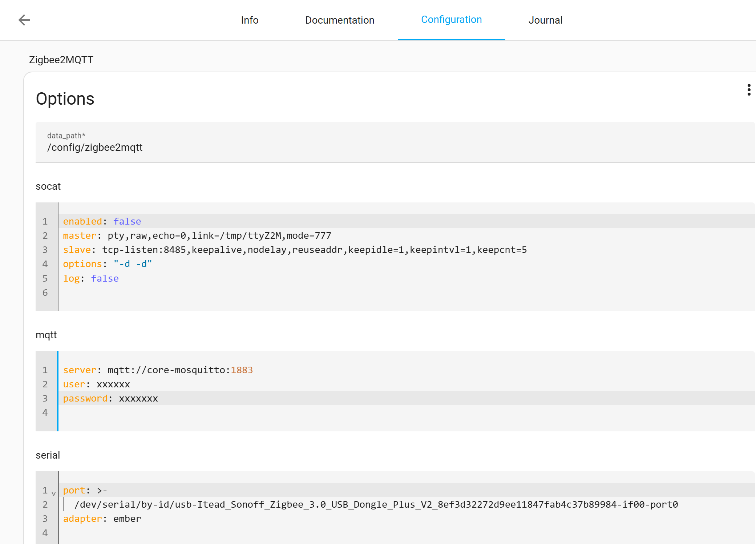Image resolution: width=756 pixels, height=544 pixels.
Task: Select the Configuration tab
Action: pos(452,20)
